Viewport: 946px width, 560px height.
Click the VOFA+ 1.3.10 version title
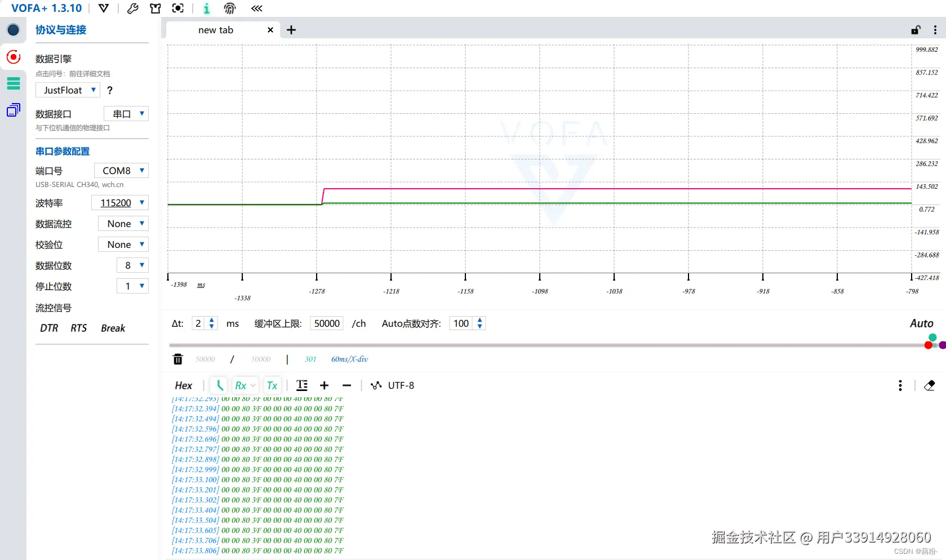point(46,8)
